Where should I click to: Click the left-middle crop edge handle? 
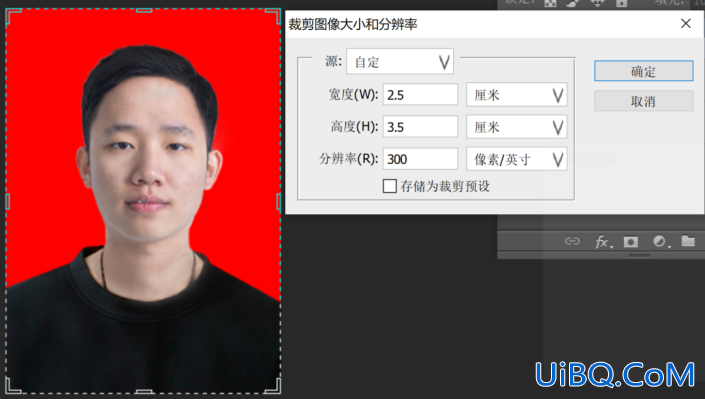point(8,202)
